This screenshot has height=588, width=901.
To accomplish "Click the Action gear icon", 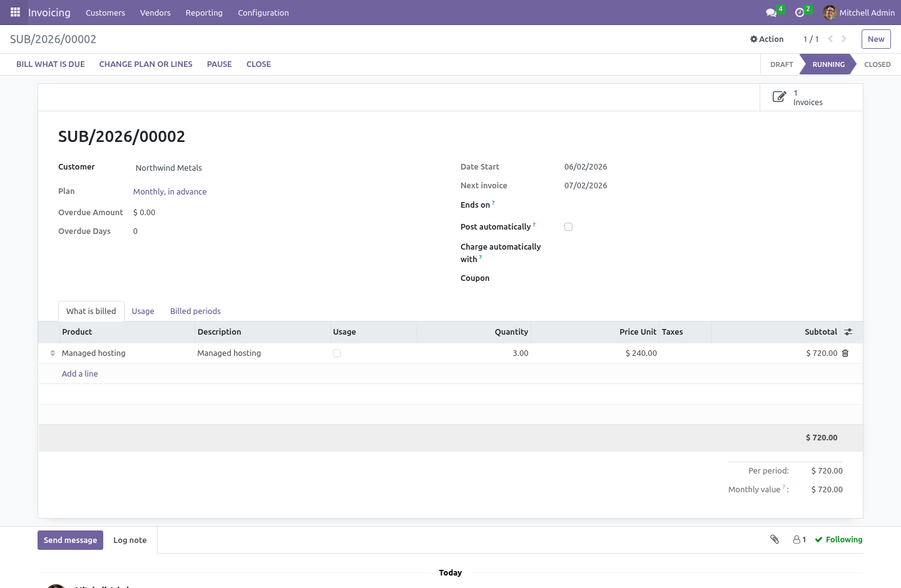I will [x=753, y=39].
